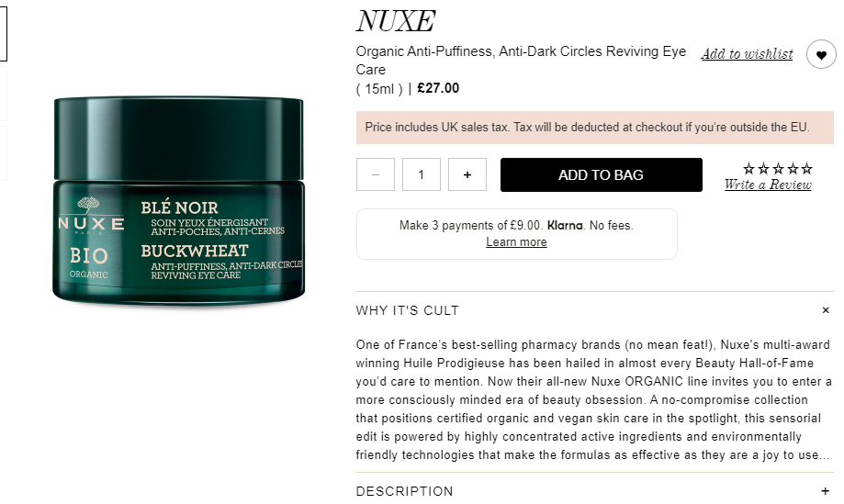844x504 pixels.
Task: Open Klarna Learn more link
Action: click(516, 242)
